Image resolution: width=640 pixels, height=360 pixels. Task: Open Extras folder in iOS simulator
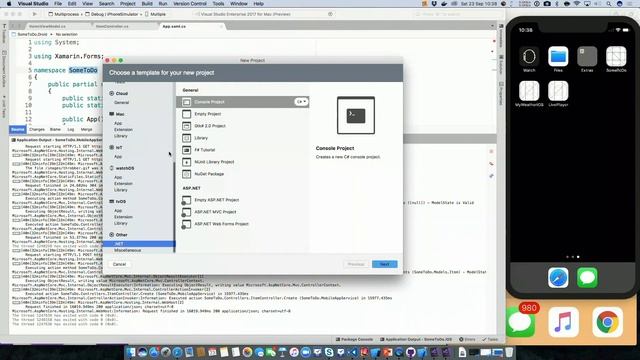587,56
